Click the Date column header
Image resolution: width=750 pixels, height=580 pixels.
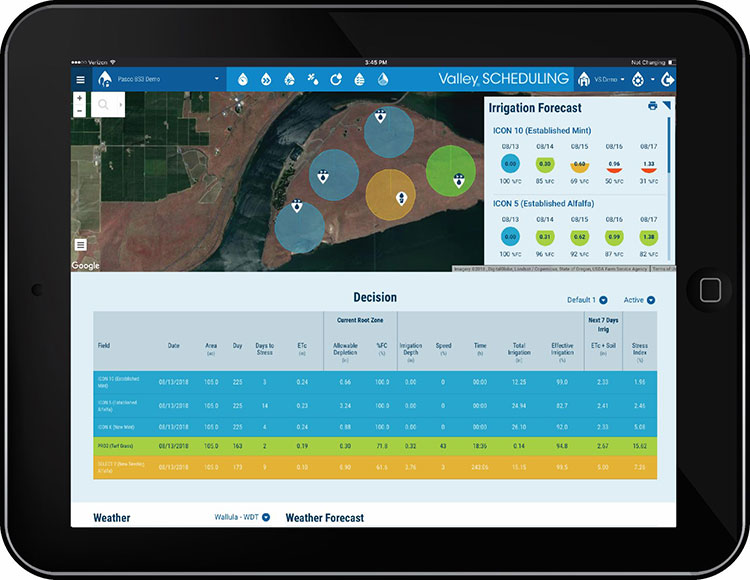[174, 345]
